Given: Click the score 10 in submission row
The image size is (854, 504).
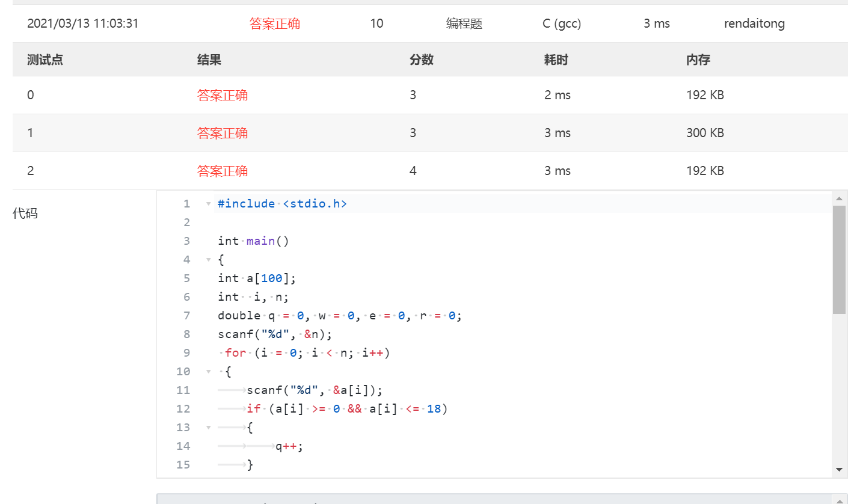Looking at the screenshot, I should (376, 23).
